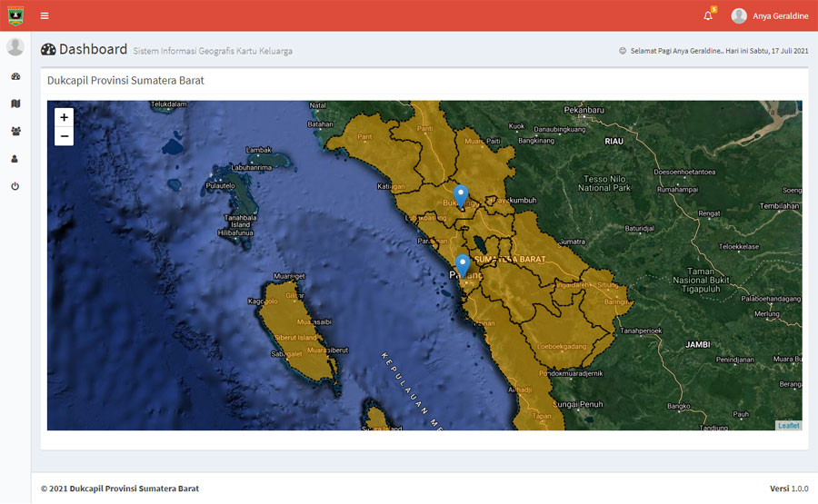Screen dimensions: 818x504
Task: Open the Anya Geraldine user menu
Action: coord(780,15)
